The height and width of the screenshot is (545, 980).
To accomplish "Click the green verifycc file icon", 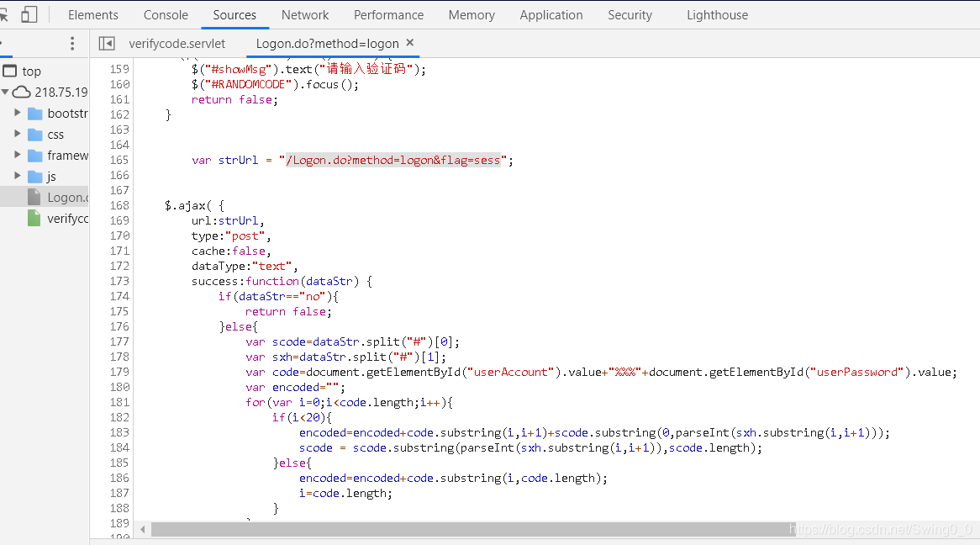I will pyautogui.click(x=34, y=219).
